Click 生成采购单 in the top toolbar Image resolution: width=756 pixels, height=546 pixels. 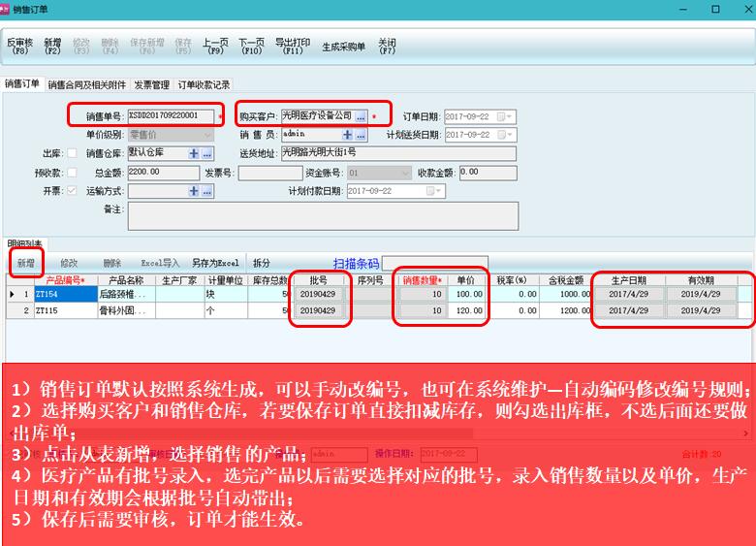pyautogui.click(x=343, y=47)
